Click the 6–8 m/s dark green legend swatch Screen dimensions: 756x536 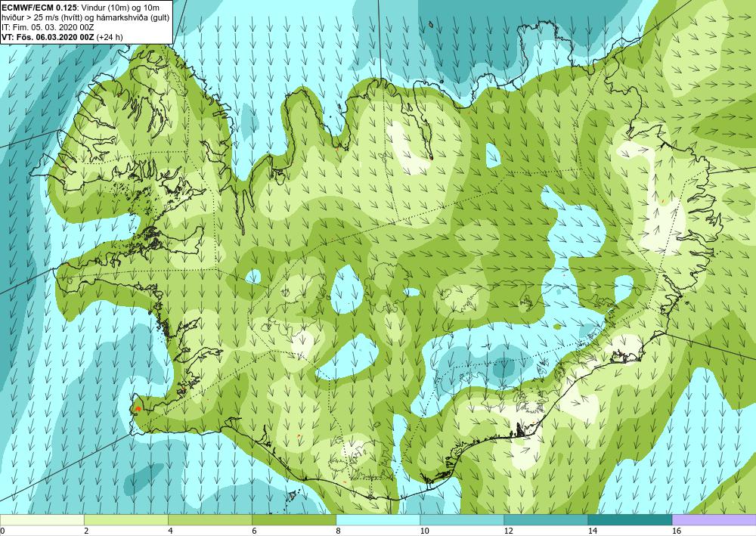tap(293, 519)
